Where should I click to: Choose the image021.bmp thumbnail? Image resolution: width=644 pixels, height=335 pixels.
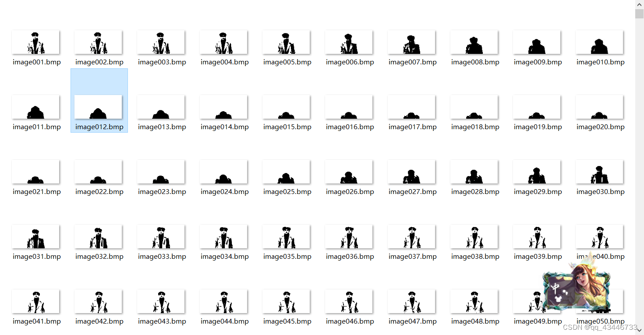click(35, 172)
